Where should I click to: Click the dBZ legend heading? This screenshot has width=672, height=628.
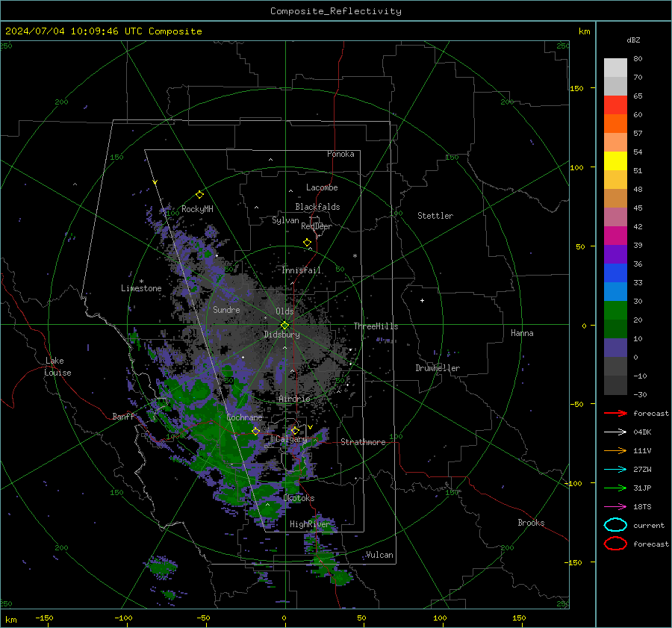point(633,40)
